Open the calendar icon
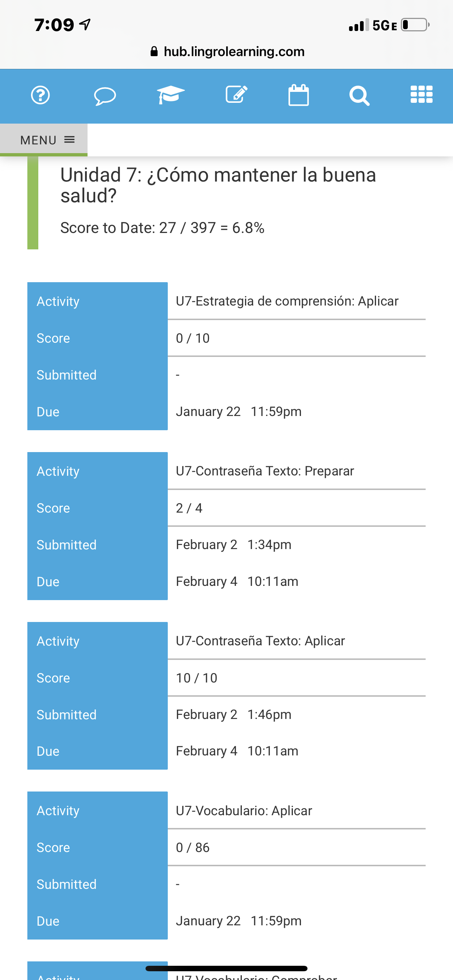Screen dimensions: 453x980 click(x=298, y=95)
